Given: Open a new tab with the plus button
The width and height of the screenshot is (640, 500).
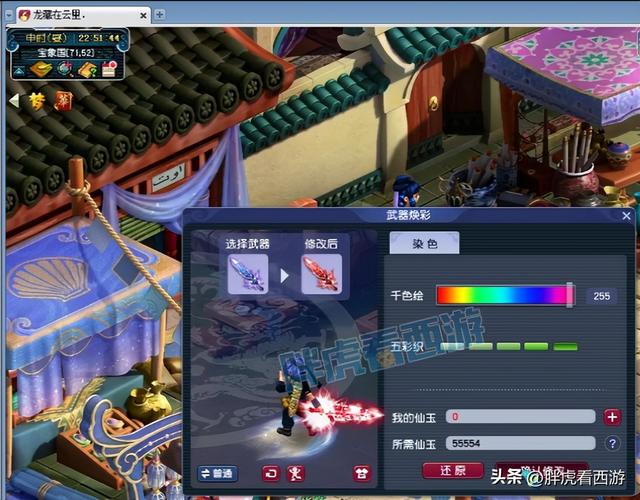Looking at the screenshot, I should pos(160,15).
